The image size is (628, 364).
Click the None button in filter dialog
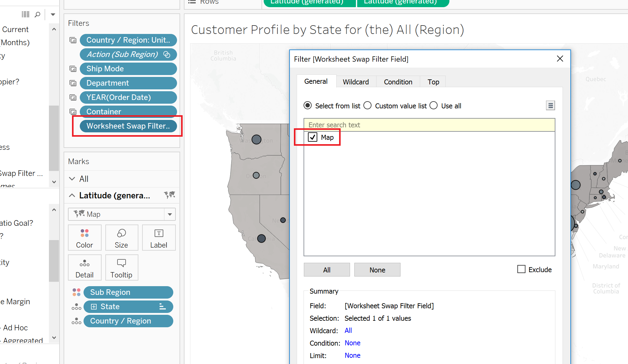point(377,270)
